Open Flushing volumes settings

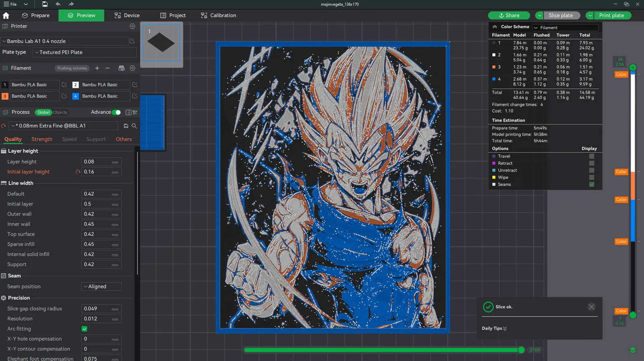(72, 68)
